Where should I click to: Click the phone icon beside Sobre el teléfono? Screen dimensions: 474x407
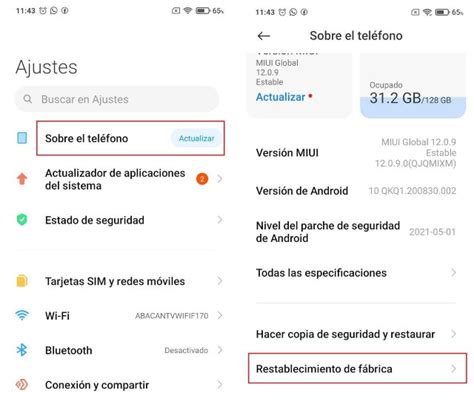click(22, 138)
